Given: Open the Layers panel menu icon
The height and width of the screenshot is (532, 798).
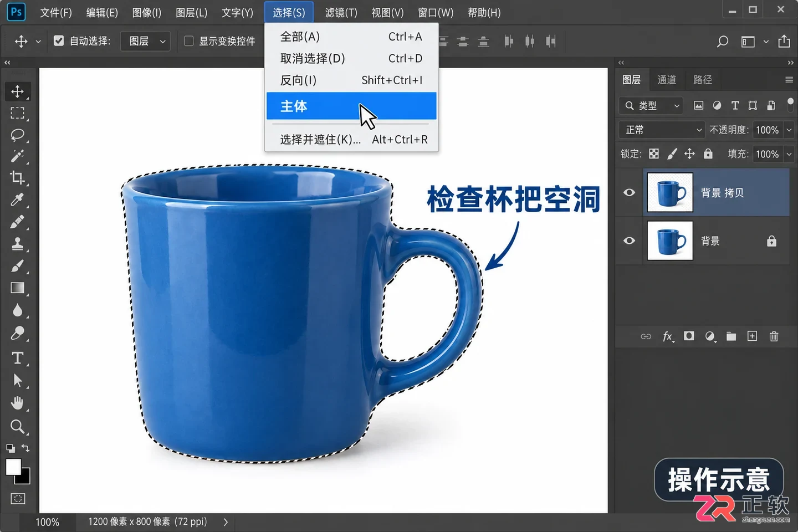Looking at the screenshot, I should [x=789, y=80].
